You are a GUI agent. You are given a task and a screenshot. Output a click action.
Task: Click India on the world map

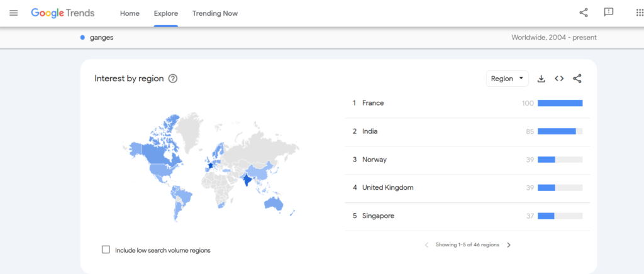(x=247, y=180)
